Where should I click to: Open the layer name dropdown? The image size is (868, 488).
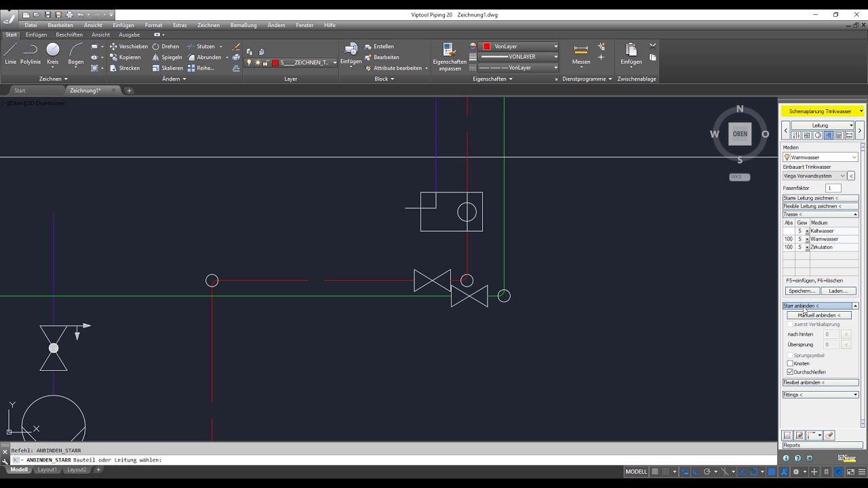[334, 63]
